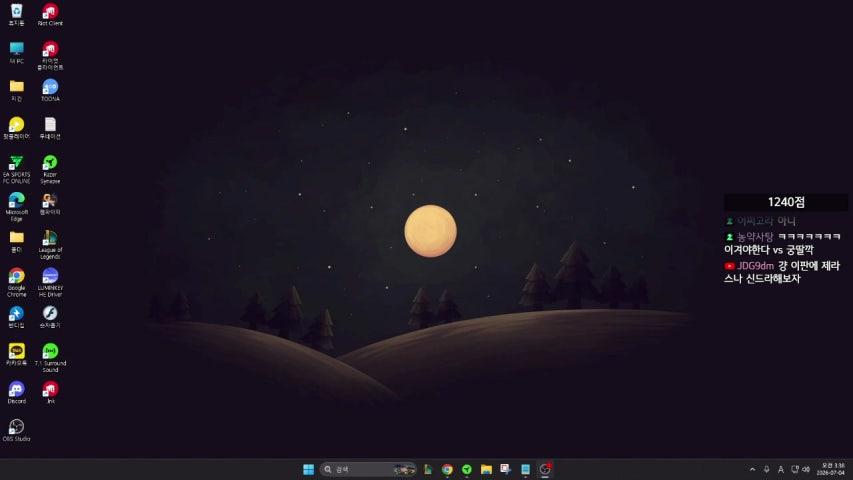Click the 농악사탕 chat message
The width and height of the screenshot is (853, 480).
tap(782, 243)
